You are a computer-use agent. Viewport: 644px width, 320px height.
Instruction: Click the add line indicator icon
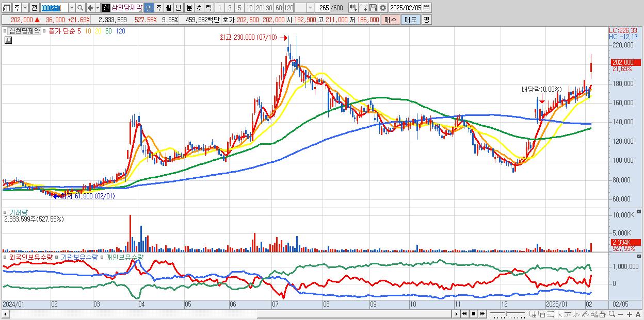click(364, 8)
